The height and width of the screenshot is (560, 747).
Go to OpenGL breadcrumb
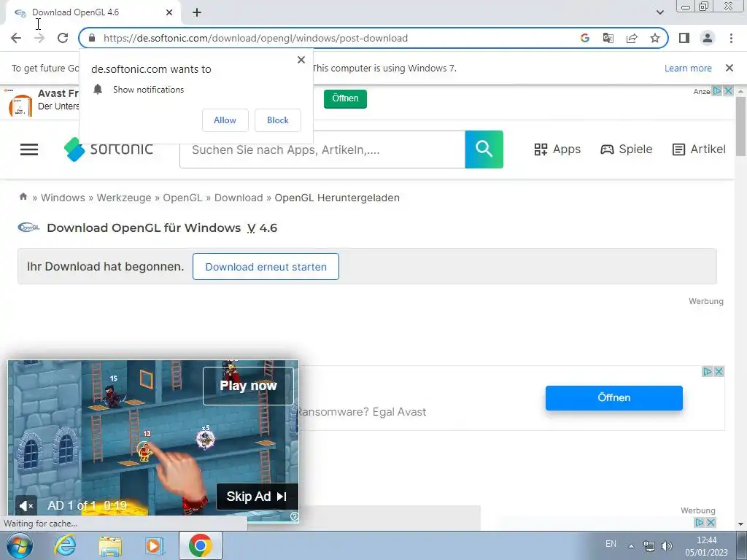tap(182, 198)
